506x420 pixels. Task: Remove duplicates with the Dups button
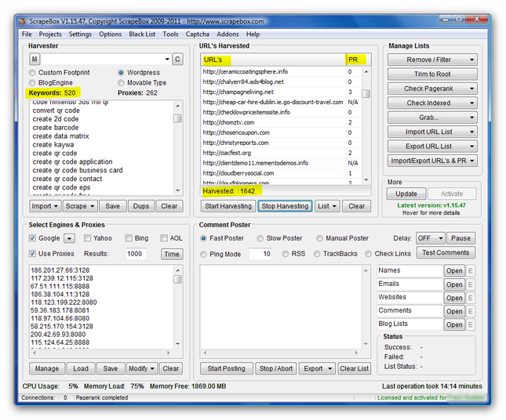[x=141, y=206]
